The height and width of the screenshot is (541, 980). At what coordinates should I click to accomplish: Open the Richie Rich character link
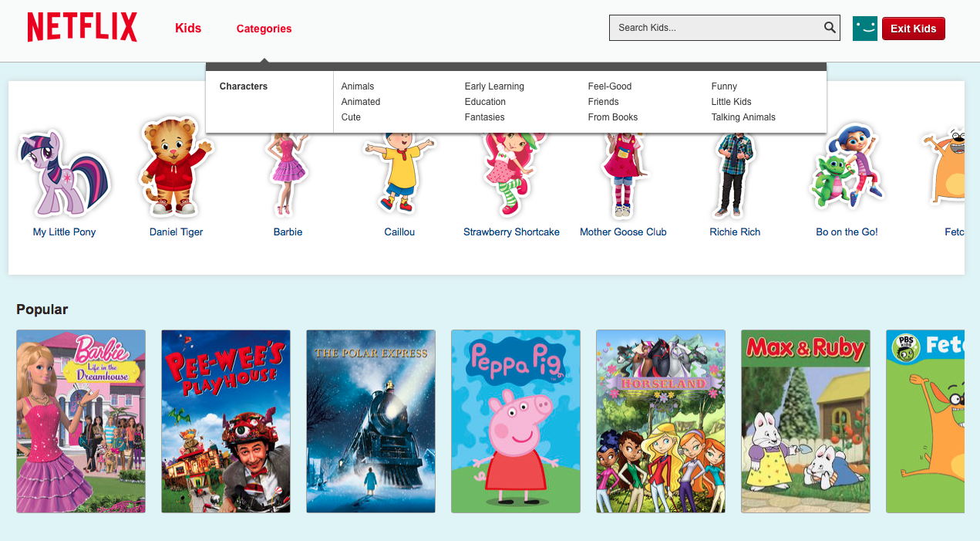point(735,232)
